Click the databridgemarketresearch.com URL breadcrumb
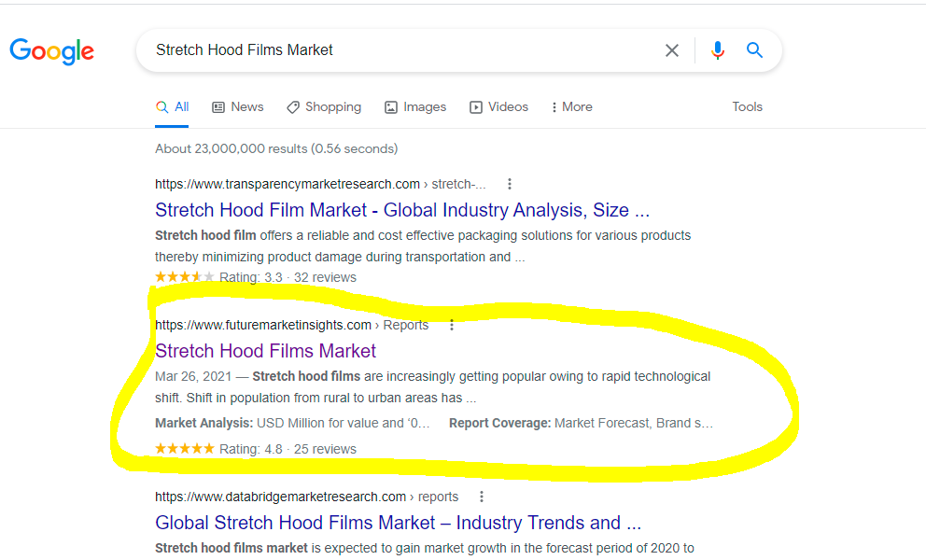The image size is (926, 560). (306, 497)
